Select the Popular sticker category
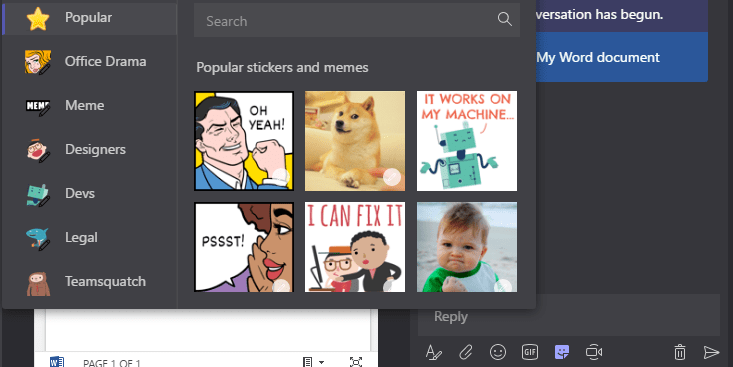 [89, 18]
